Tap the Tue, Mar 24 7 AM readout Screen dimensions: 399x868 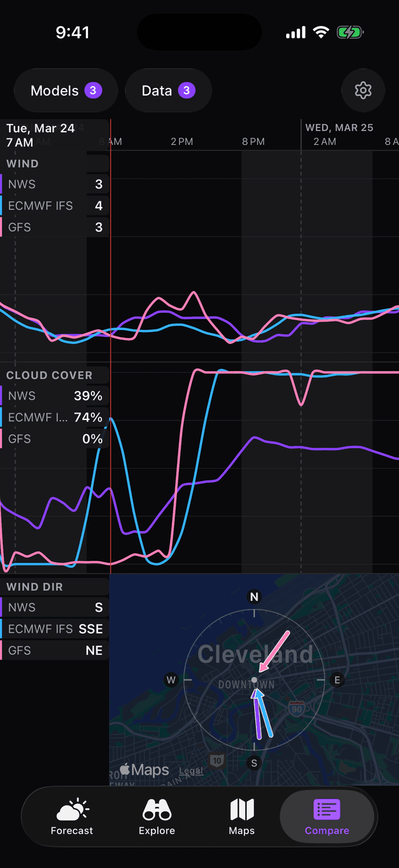click(41, 135)
